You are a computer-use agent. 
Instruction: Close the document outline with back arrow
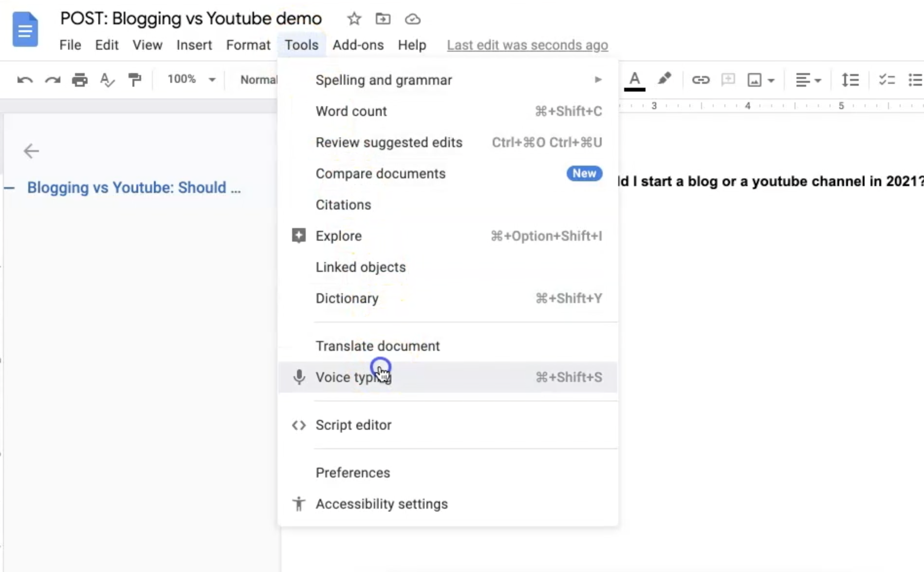pos(31,151)
